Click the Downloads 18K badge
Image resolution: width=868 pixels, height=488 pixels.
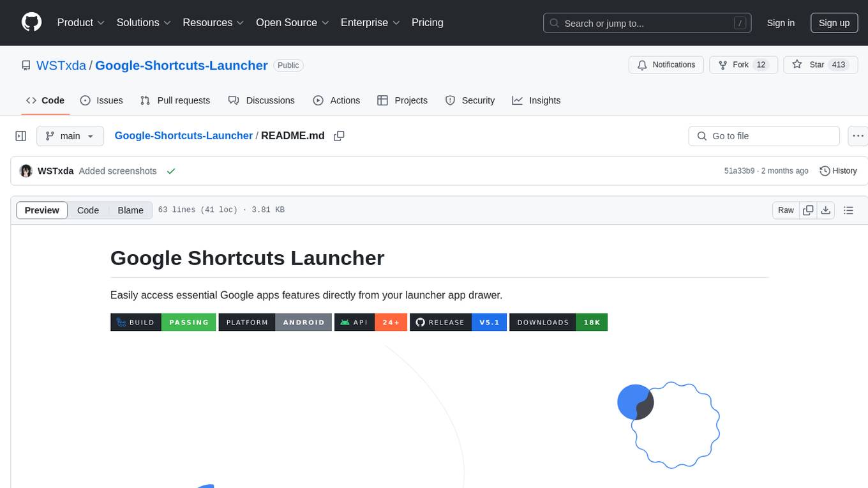tap(558, 322)
